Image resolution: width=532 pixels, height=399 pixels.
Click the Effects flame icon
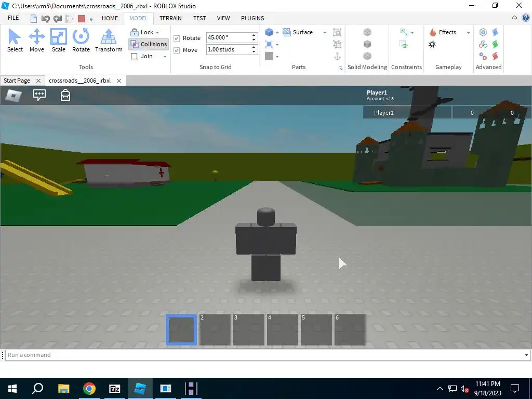click(433, 32)
